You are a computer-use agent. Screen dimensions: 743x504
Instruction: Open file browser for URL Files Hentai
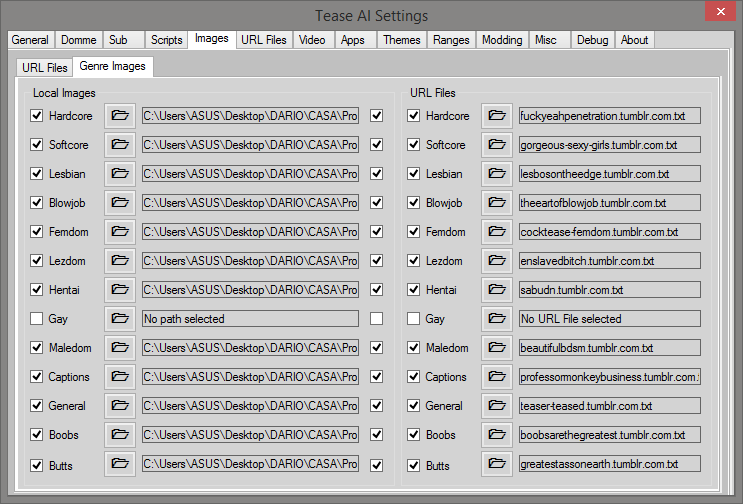[x=497, y=289]
